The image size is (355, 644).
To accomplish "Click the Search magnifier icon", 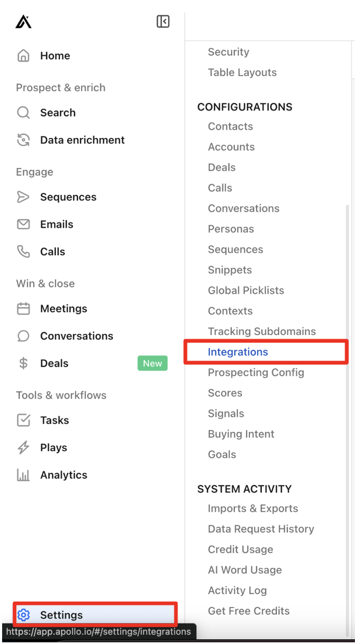I will pos(23,113).
